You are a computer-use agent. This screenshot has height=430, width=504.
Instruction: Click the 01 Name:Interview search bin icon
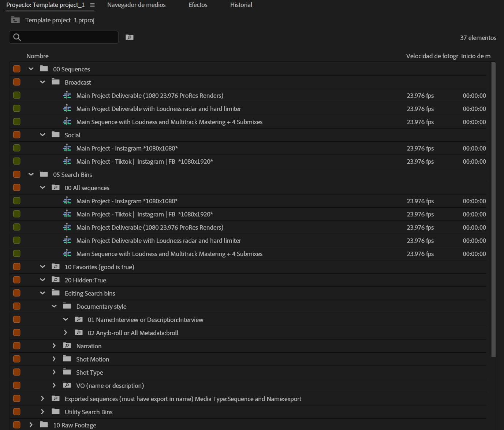click(x=79, y=319)
